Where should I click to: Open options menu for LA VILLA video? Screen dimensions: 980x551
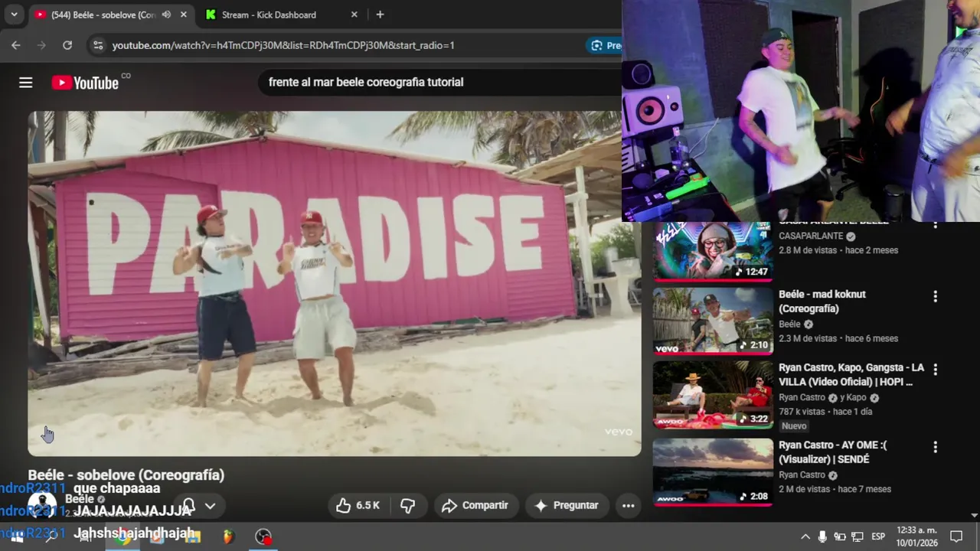point(935,370)
